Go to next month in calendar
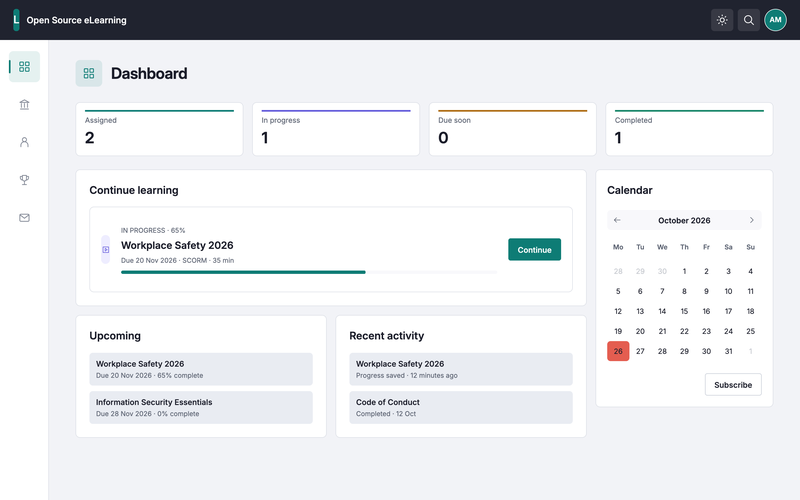 pyautogui.click(x=751, y=220)
